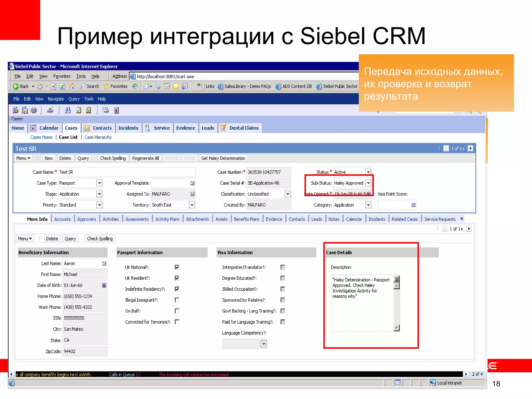Click the IE Search magnifier icon
The height and width of the screenshot is (399, 532).
[x=82, y=86]
